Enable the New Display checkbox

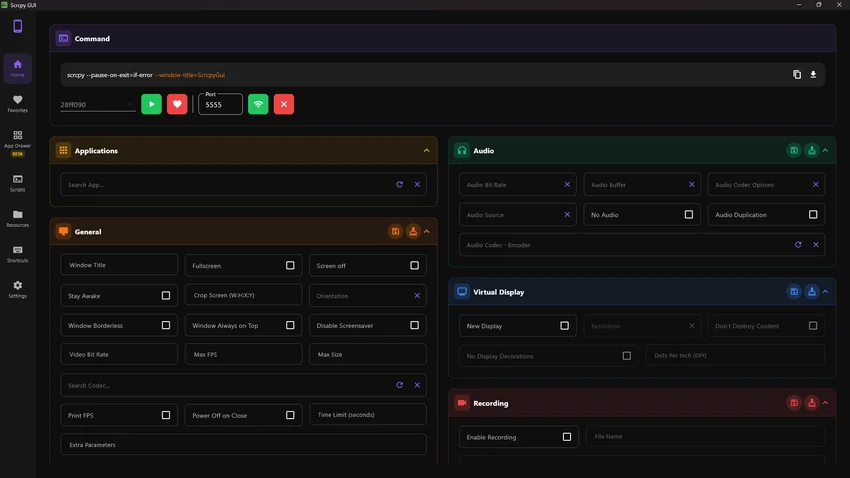pyautogui.click(x=564, y=326)
